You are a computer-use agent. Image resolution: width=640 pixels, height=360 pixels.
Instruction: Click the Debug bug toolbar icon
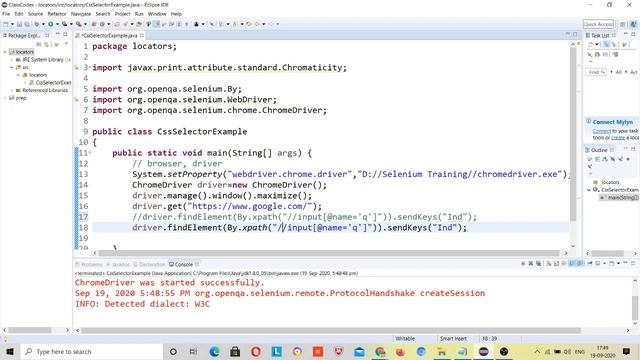point(37,24)
